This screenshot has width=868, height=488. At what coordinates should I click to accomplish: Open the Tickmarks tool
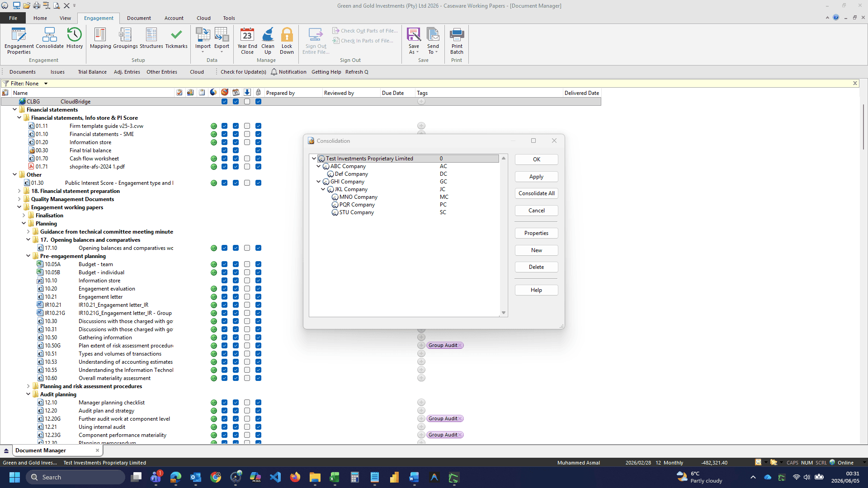click(176, 38)
